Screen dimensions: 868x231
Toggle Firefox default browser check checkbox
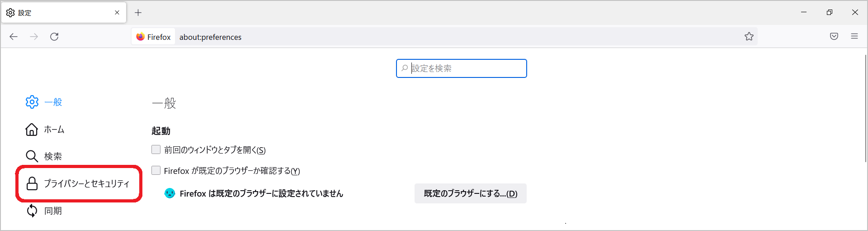click(x=156, y=170)
